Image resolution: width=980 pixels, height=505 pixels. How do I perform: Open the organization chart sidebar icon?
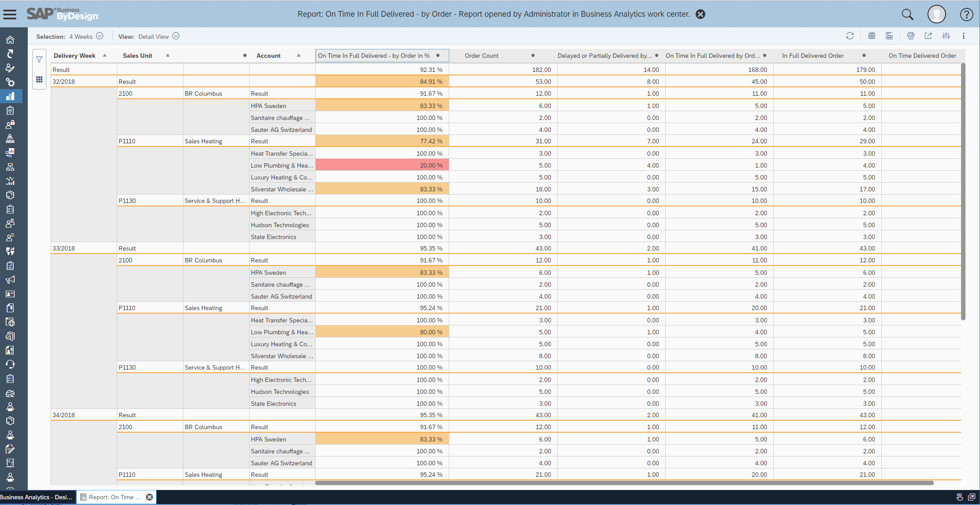click(x=10, y=167)
